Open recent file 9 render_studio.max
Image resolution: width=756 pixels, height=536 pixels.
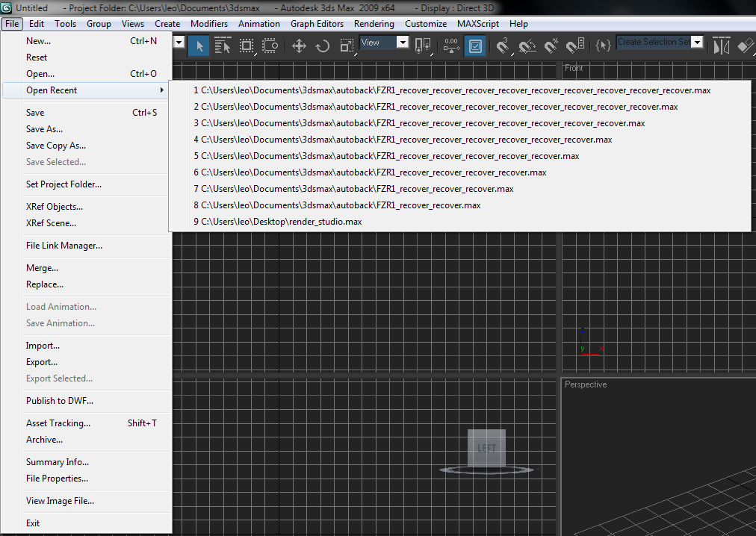click(459, 221)
